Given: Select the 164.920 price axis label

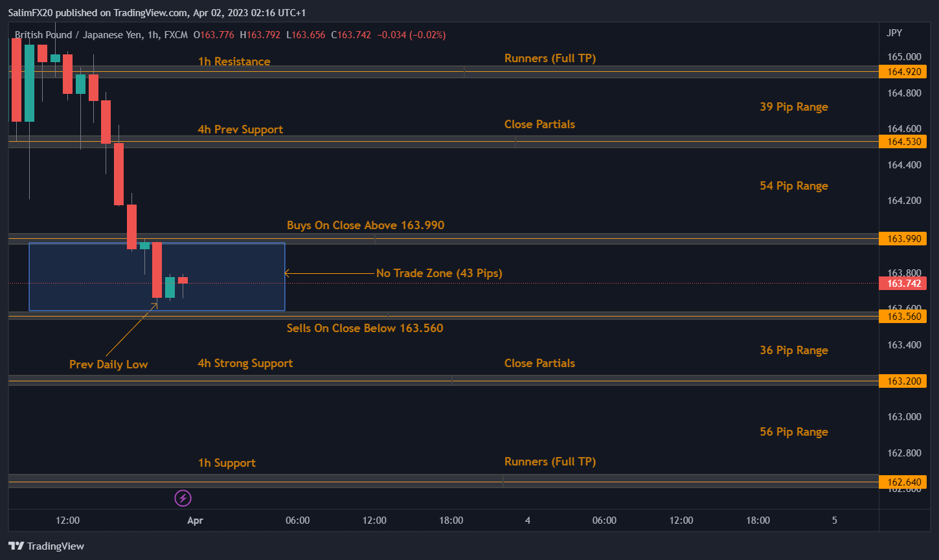Looking at the screenshot, I should pyautogui.click(x=903, y=72).
